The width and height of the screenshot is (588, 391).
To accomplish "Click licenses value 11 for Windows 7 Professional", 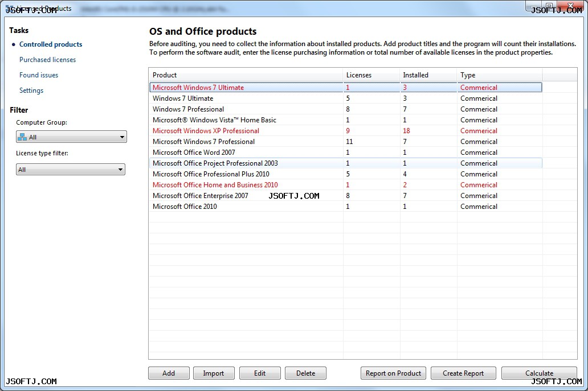I will point(349,142).
